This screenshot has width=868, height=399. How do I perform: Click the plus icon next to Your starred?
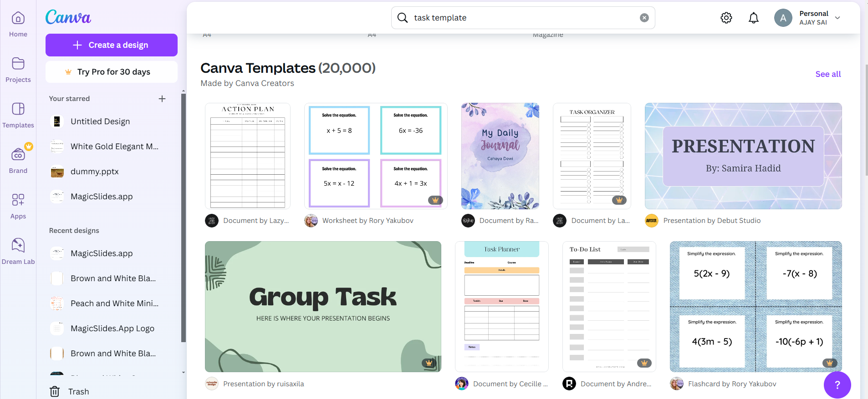pos(162,99)
